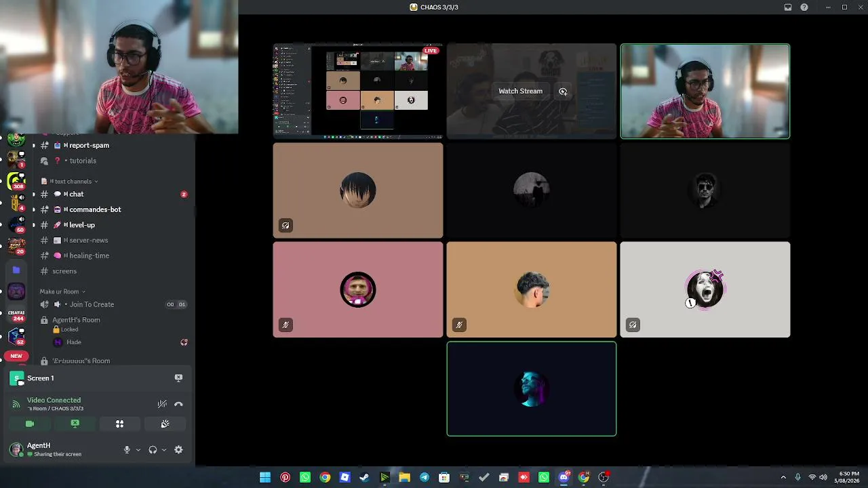Screen dimensions: 868x488
Task: Disconnect from the voice call
Action: pyautogui.click(x=178, y=404)
